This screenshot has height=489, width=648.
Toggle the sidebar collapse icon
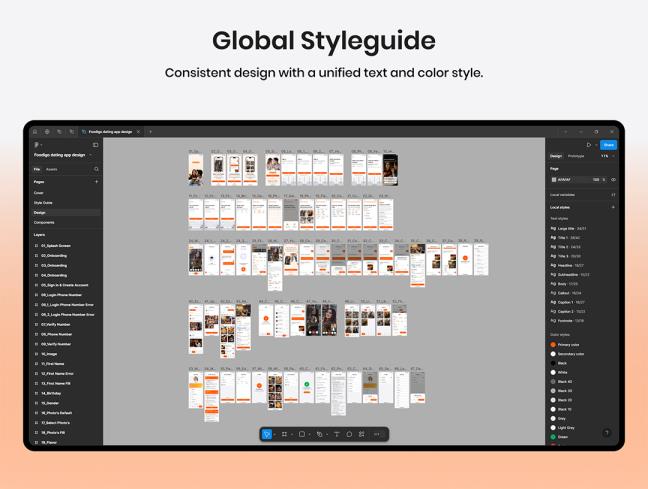point(96,145)
